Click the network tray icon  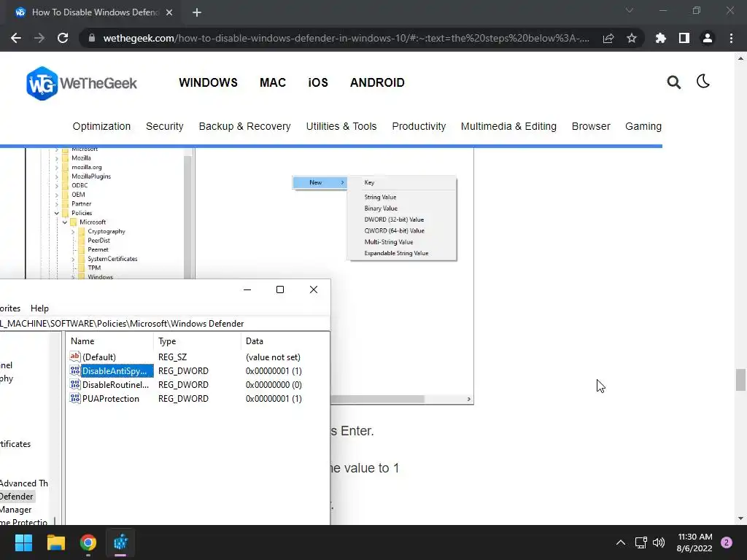(x=640, y=542)
